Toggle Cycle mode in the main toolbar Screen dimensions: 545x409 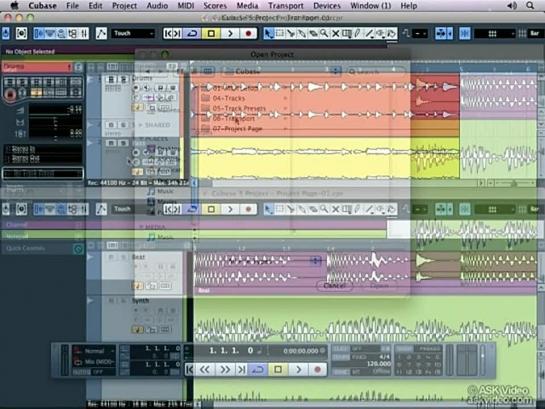tap(192, 33)
